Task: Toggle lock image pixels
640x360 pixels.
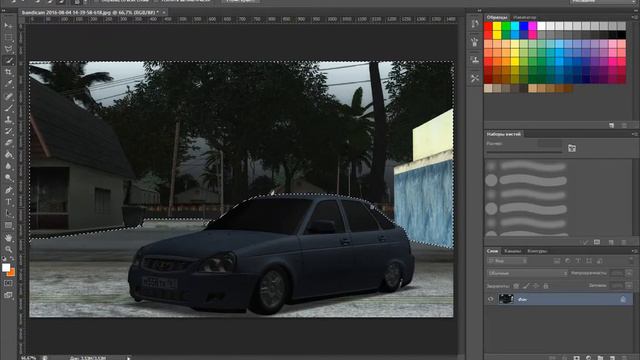Action: pos(527,286)
